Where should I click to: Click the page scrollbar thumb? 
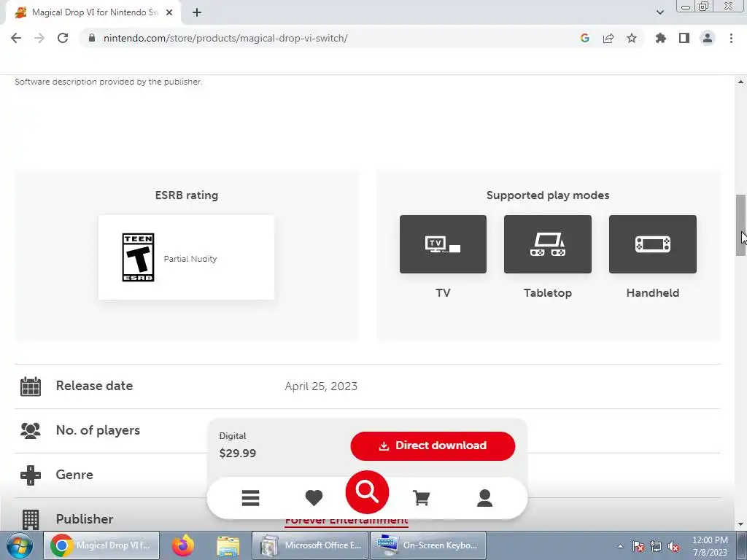tap(740, 225)
